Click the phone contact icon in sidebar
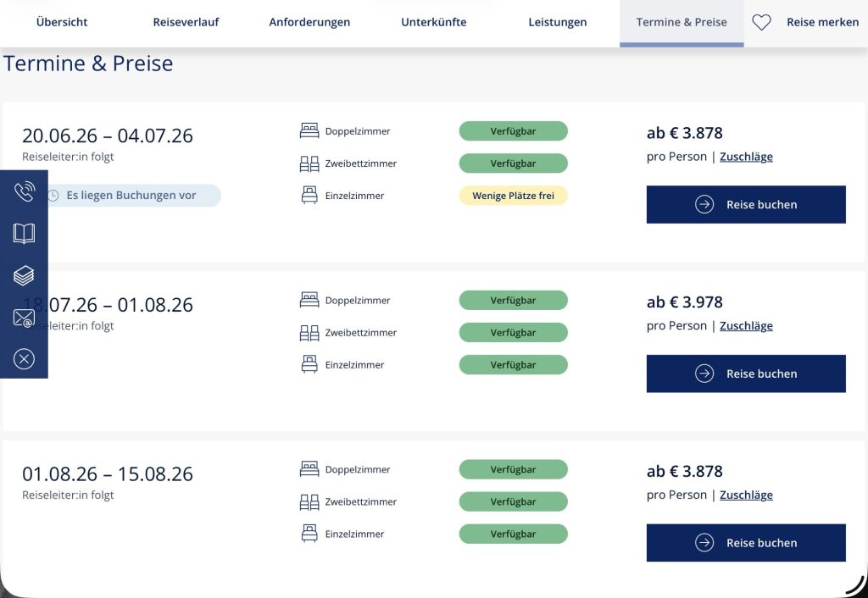 pyautogui.click(x=24, y=191)
